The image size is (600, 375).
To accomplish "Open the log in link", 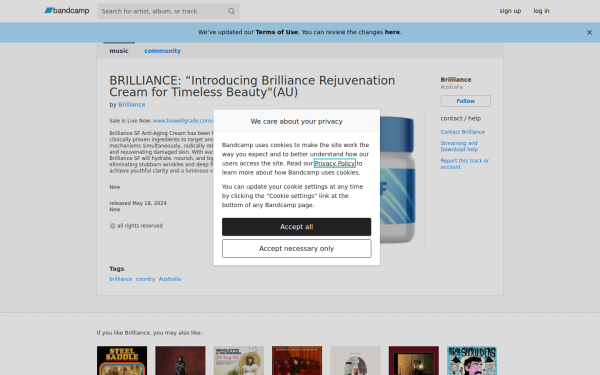I will tap(541, 11).
